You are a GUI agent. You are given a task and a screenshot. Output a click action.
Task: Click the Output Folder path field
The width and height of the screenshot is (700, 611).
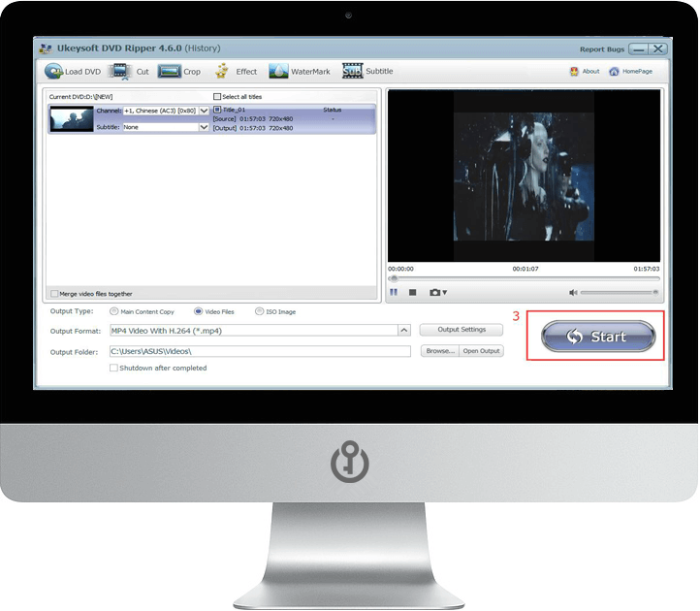click(260, 351)
